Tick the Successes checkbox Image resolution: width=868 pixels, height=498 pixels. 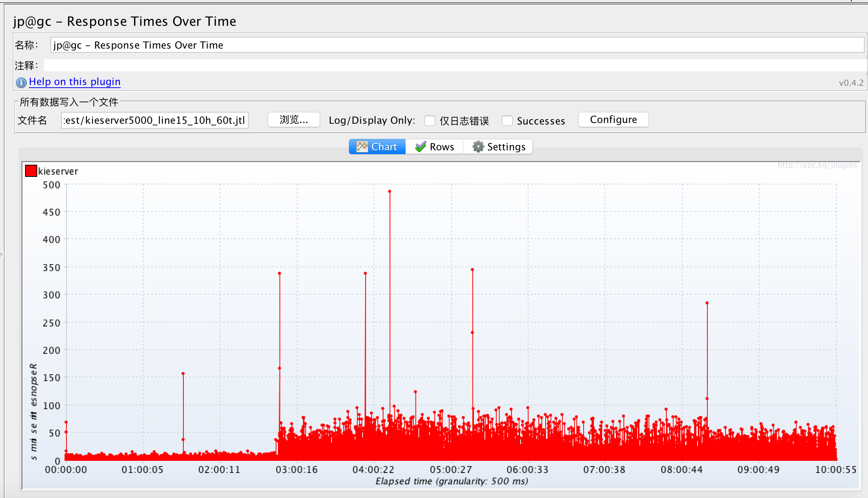click(507, 121)
